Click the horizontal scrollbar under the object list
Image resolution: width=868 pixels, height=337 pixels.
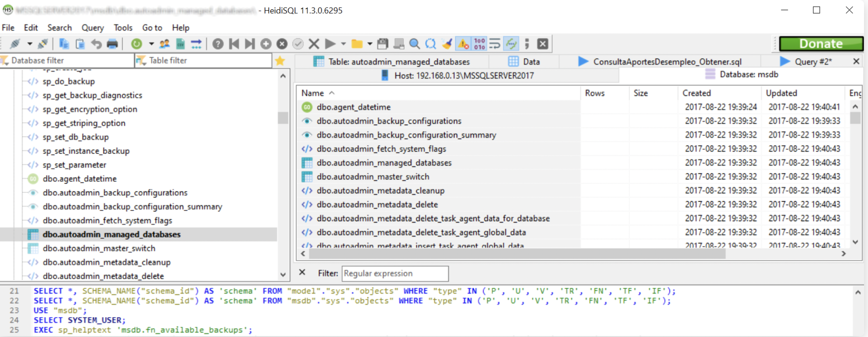pos(517,254)
